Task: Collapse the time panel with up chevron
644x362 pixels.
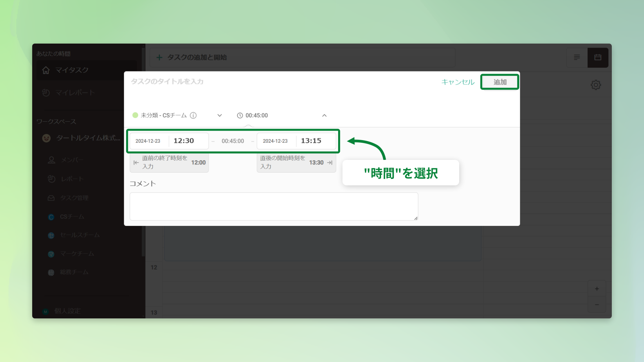Action: point(324,115)
